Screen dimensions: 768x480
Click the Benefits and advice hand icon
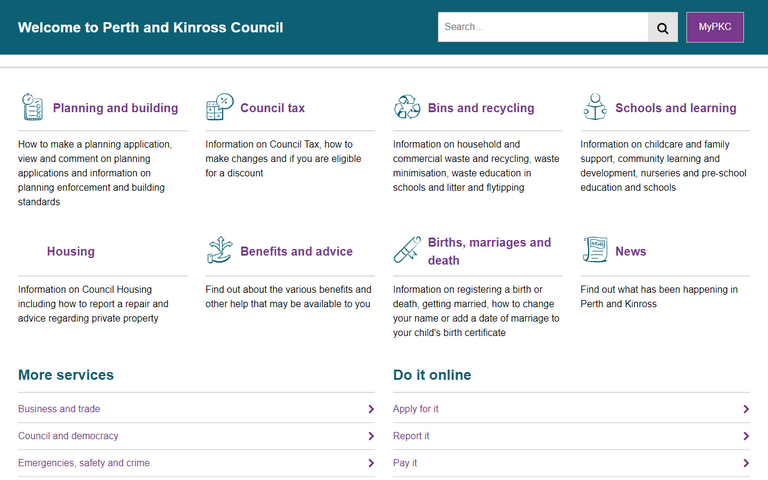219,250
